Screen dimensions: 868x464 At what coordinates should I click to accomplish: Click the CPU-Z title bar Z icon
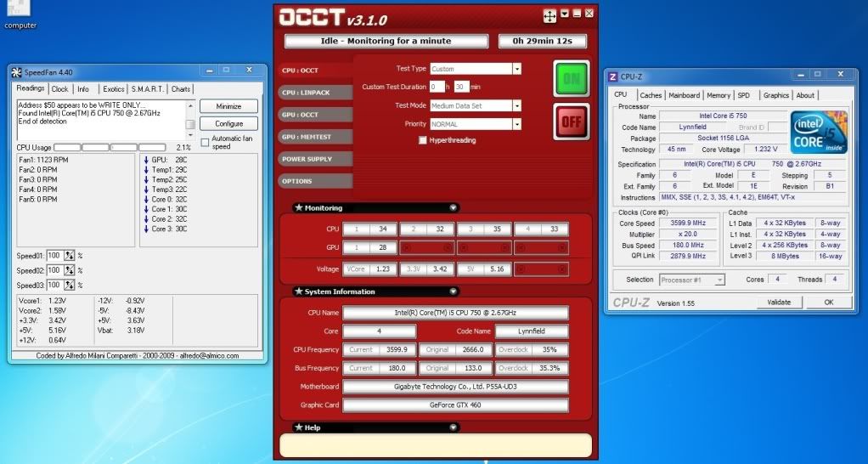tap(614, 76)
